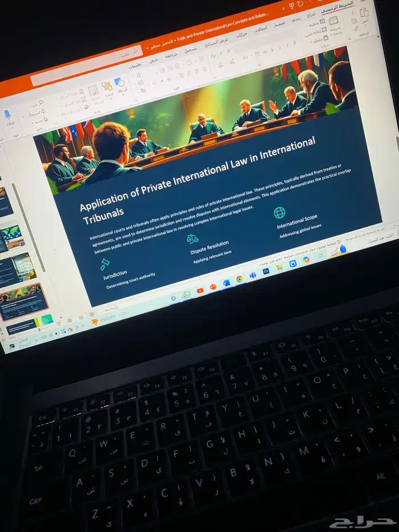399x532 pixels.
Task: Click the text direction icon
Action: (139, 75)
